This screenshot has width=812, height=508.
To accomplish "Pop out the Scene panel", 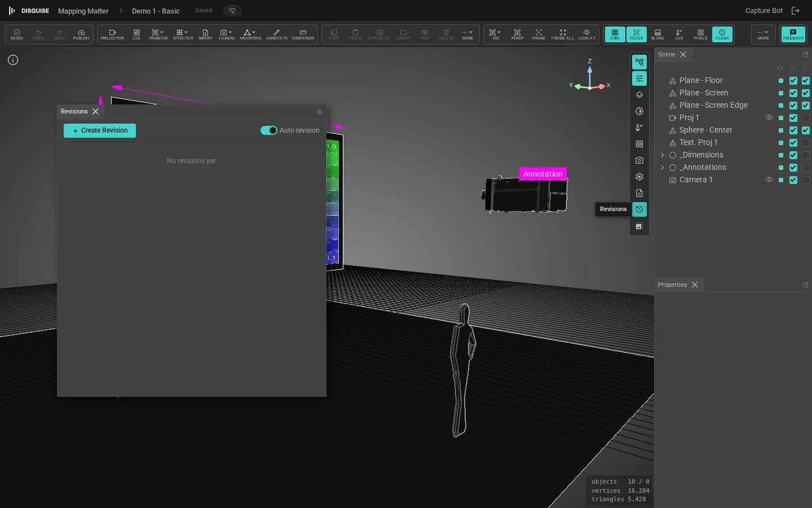I will pos(805,55).
